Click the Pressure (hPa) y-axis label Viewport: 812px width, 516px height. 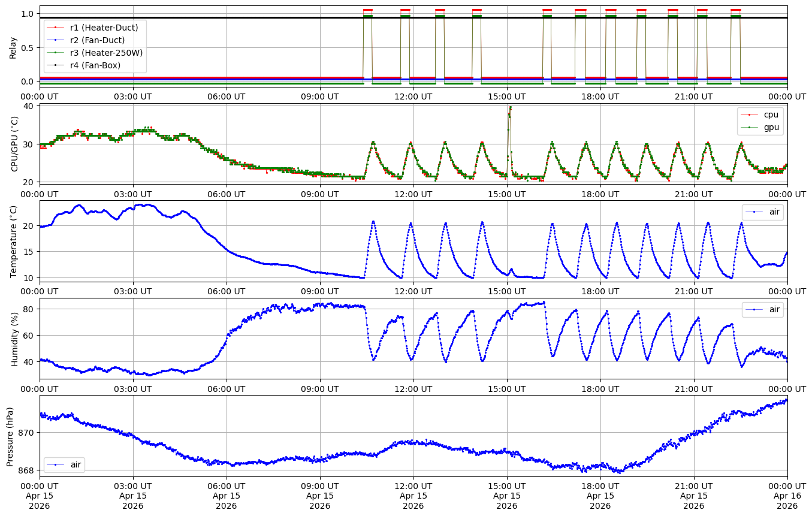(10, 436)
